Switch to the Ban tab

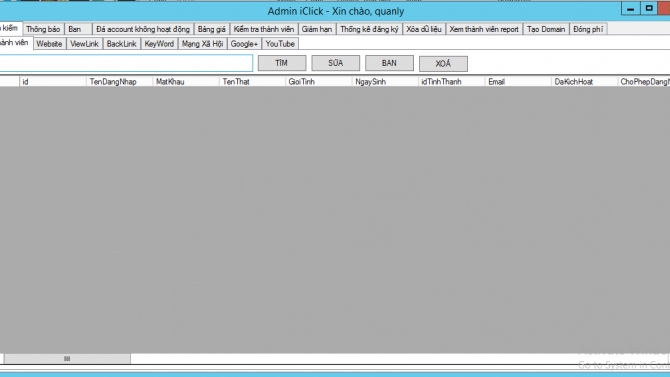coord(78,29)
